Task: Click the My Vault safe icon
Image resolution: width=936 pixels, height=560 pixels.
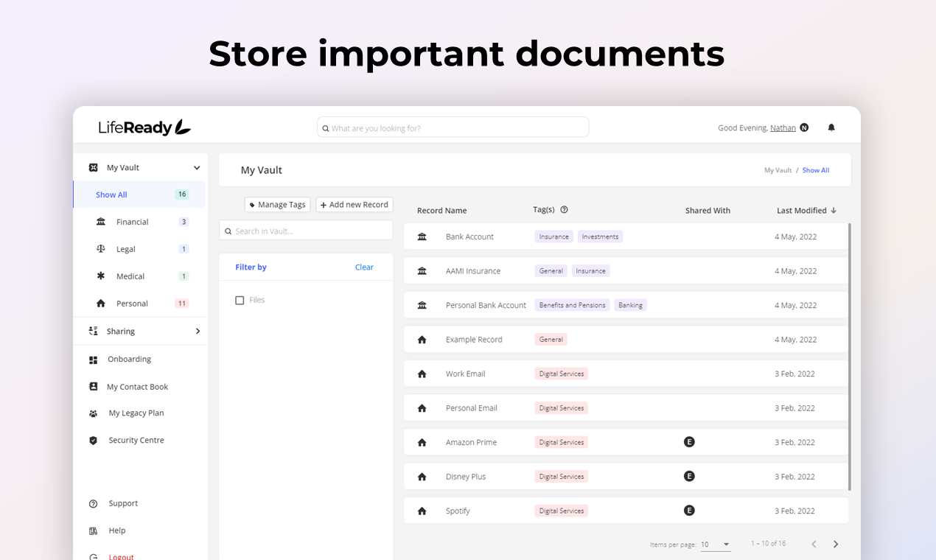Action: (x=94, y=167)
